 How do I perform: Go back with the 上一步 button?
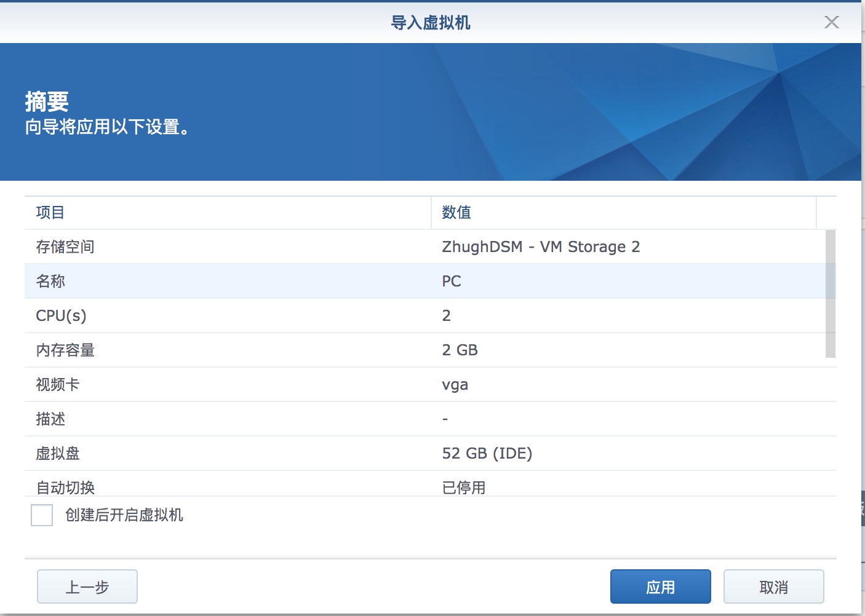[x=87, y=586]
